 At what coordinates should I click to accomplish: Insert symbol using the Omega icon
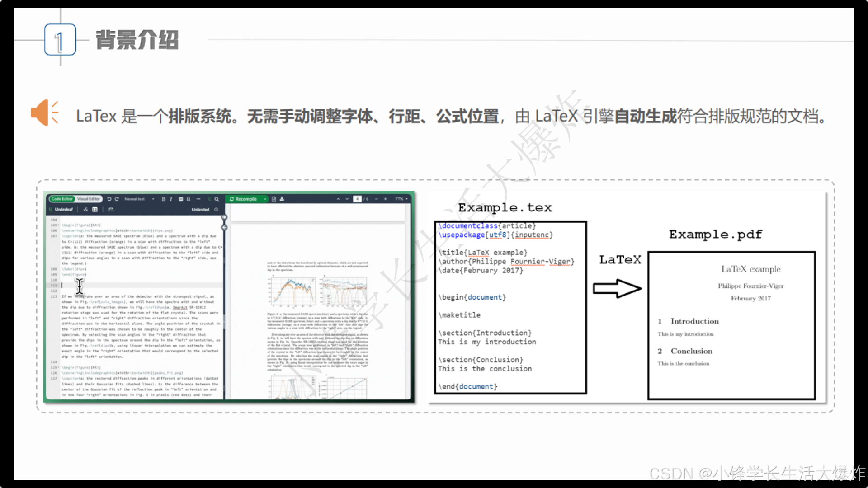189,199
